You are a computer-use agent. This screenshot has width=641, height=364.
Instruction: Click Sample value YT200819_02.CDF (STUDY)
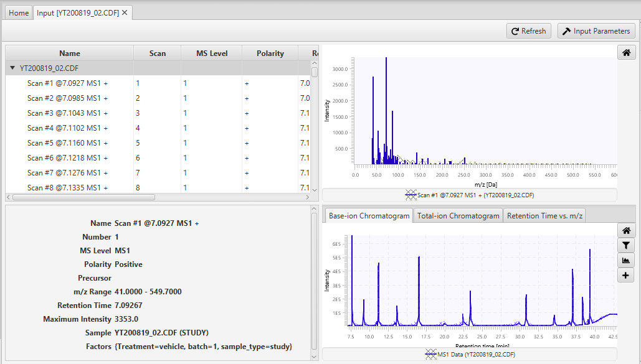161,332
